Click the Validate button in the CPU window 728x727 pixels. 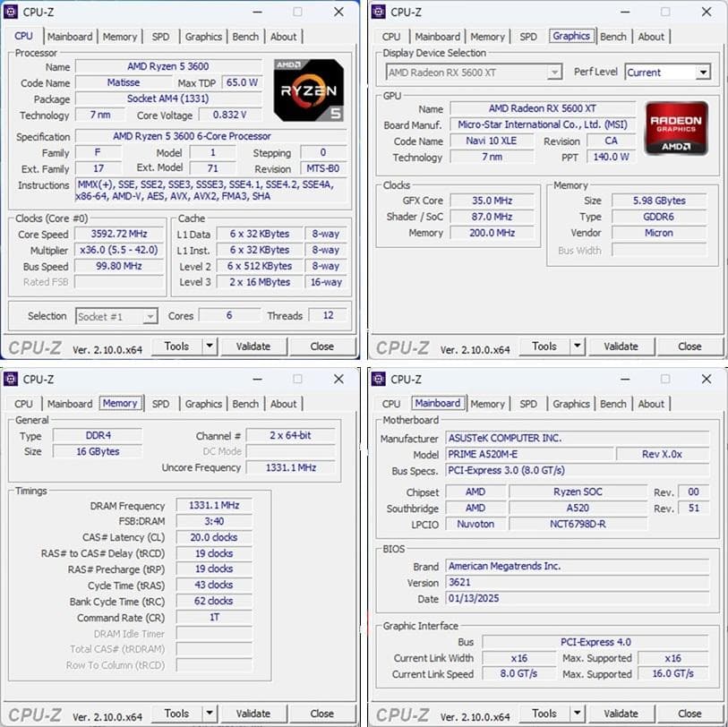[x=253, y=346]
